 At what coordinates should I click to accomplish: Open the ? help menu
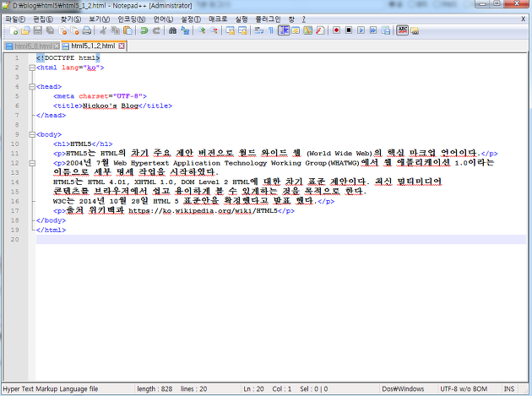point(304,19)
